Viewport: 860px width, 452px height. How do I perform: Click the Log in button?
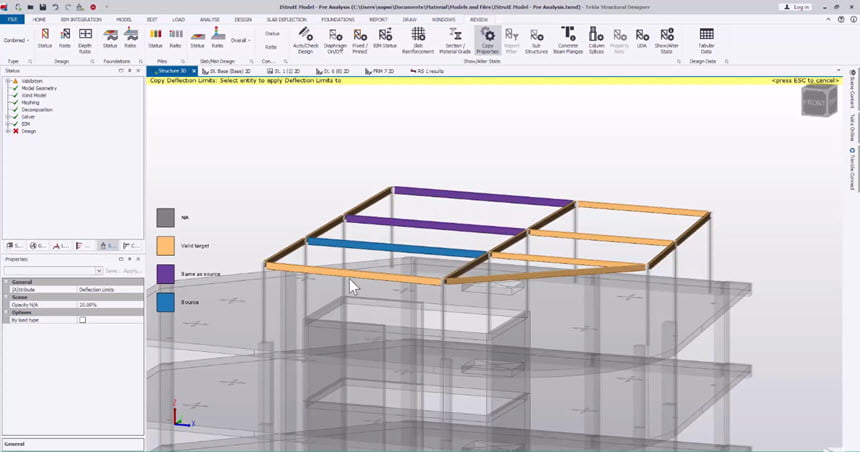point(797,7)
